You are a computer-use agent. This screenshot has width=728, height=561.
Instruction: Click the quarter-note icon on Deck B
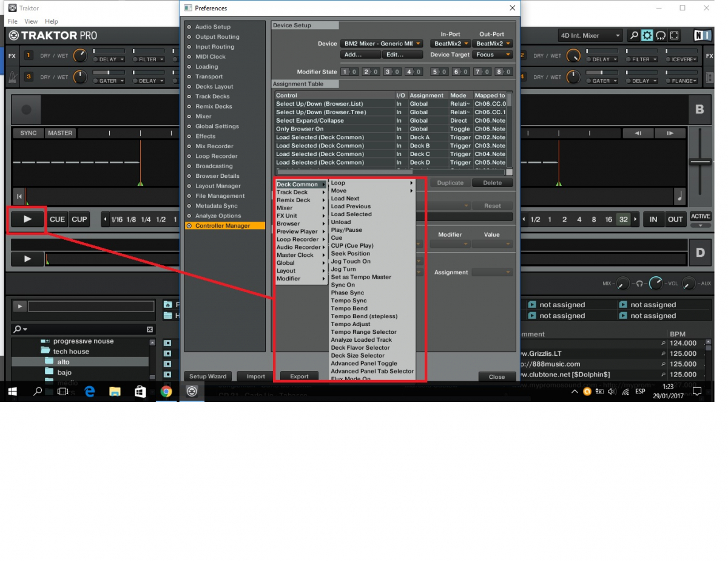pos(679,196)
